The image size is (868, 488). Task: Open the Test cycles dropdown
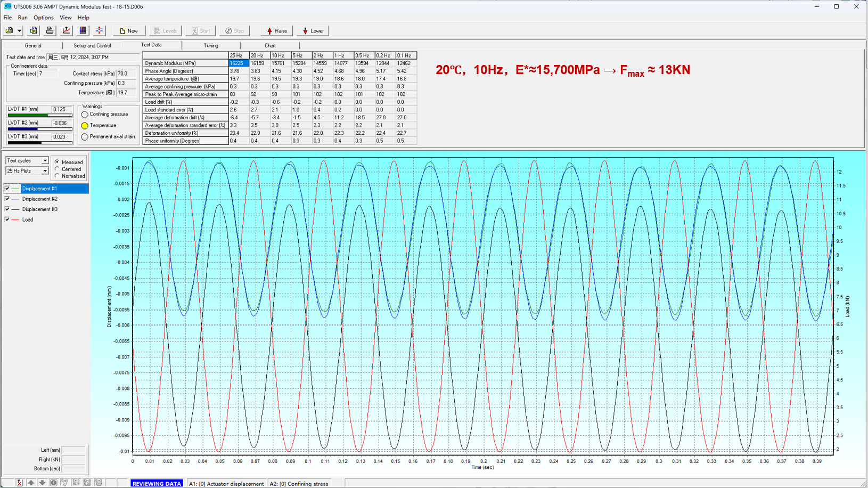(45, 161)
